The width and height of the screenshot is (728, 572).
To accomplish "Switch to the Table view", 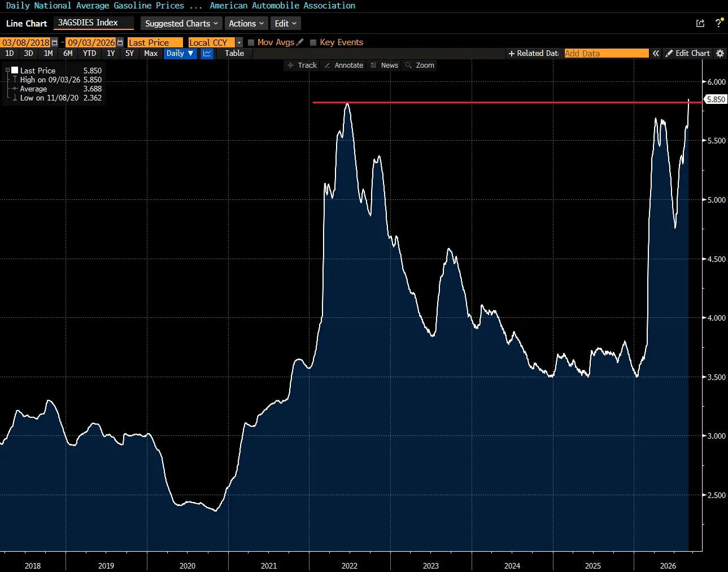I will tap(234, 54).
